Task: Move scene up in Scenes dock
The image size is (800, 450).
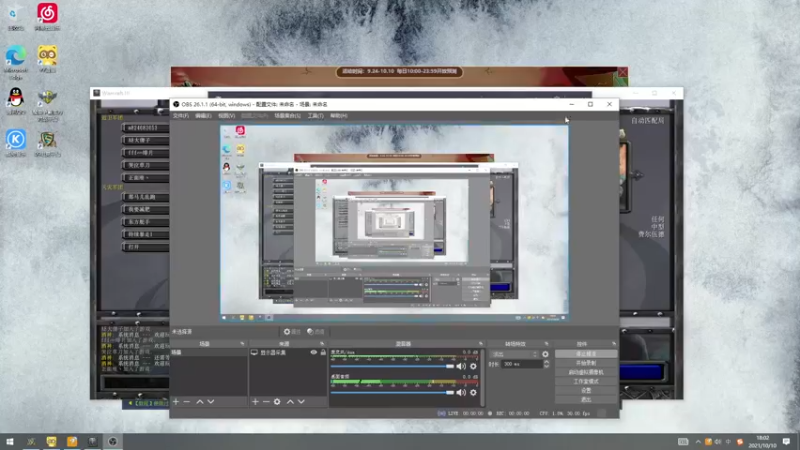Action: pos(200,402)
